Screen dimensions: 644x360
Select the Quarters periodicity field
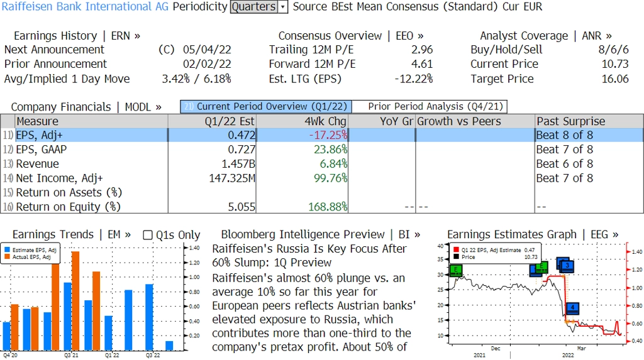(254, 7)
